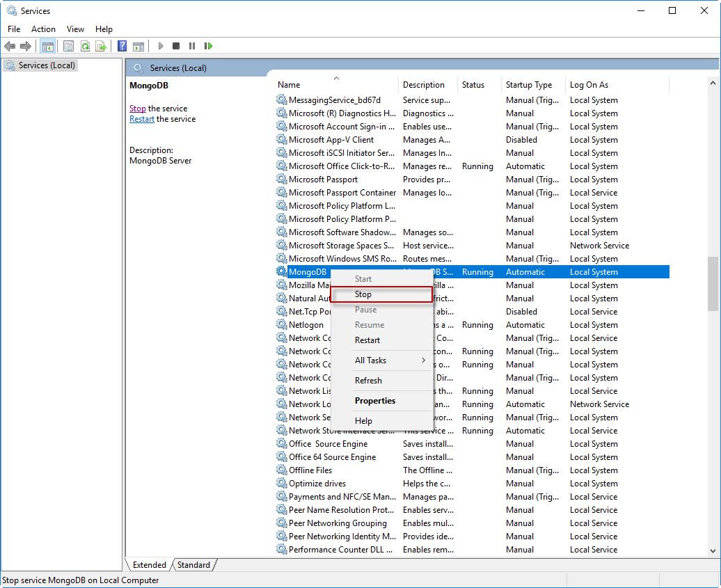Click the scrollbar up arrow

[x=713, y=84]
